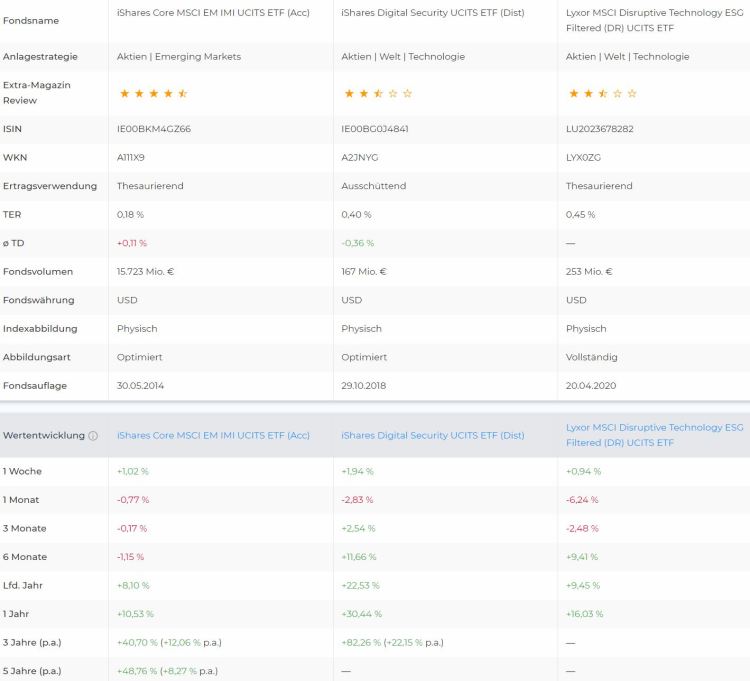Viewport: 750px width, 681px height.
Task: Open Lyxor MSCI Disruptive Technology link in Wertentwicklung header
Action: (654, 435)
